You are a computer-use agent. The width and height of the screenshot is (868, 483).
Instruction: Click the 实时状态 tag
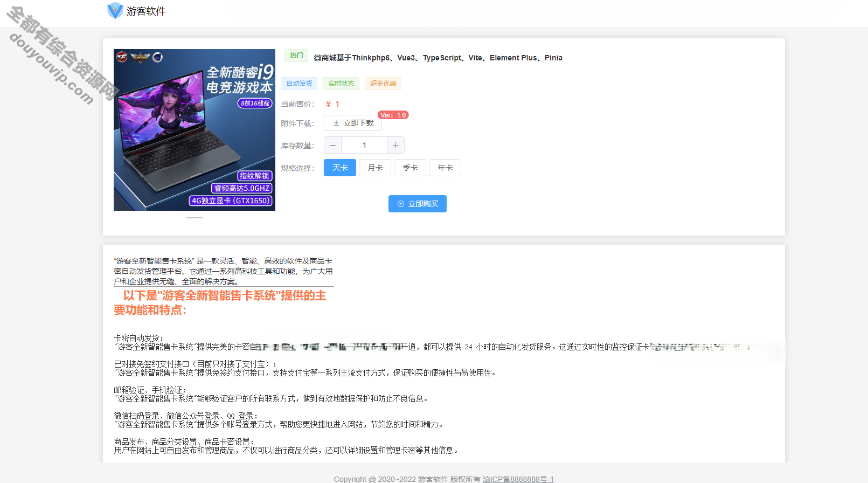341,84
